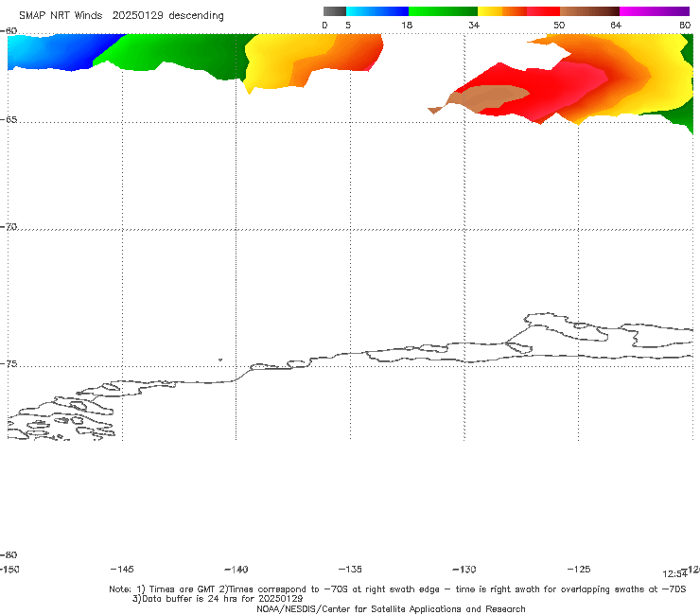The width and height of the screenshot is (700, 615).
Task: Click the '-65' latitude label
Action: point(9,120)
